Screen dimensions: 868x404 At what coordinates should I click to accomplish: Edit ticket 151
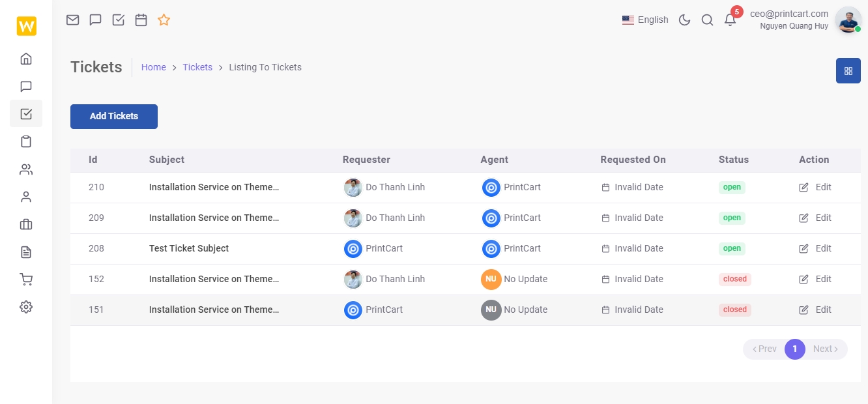point(815,310)
